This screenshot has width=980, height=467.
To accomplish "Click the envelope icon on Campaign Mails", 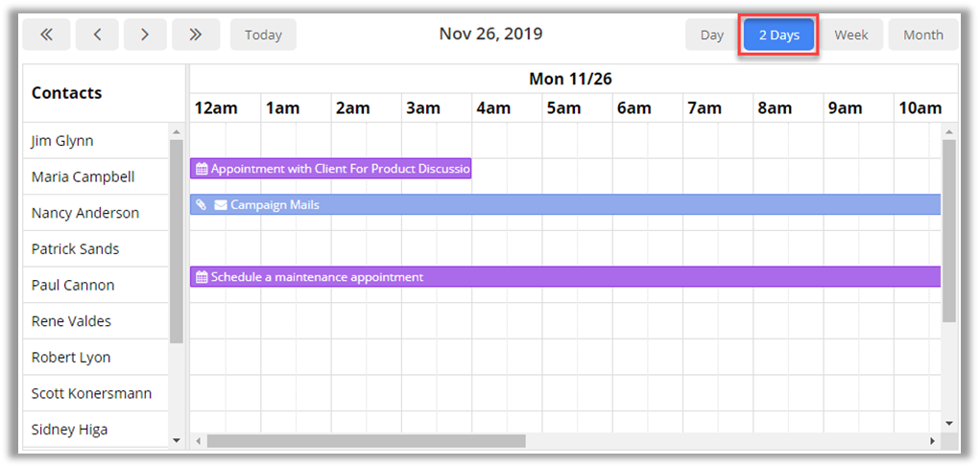I will [221, 204].
